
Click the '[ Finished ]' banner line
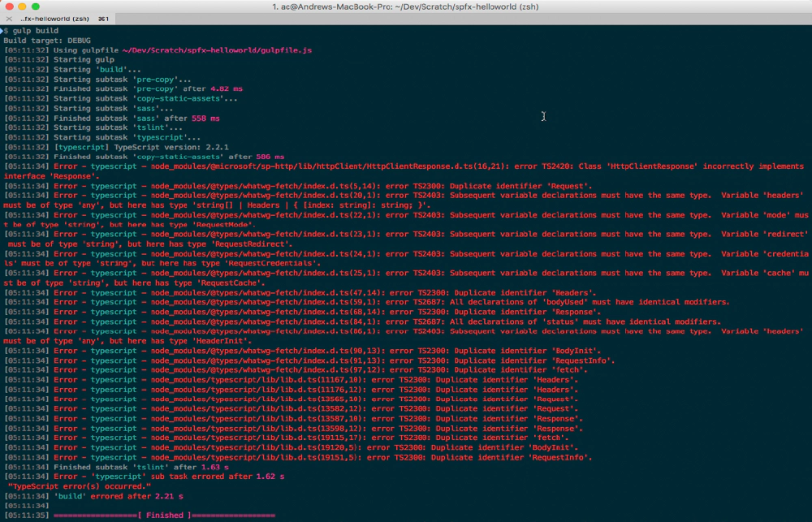pos(140,516)
